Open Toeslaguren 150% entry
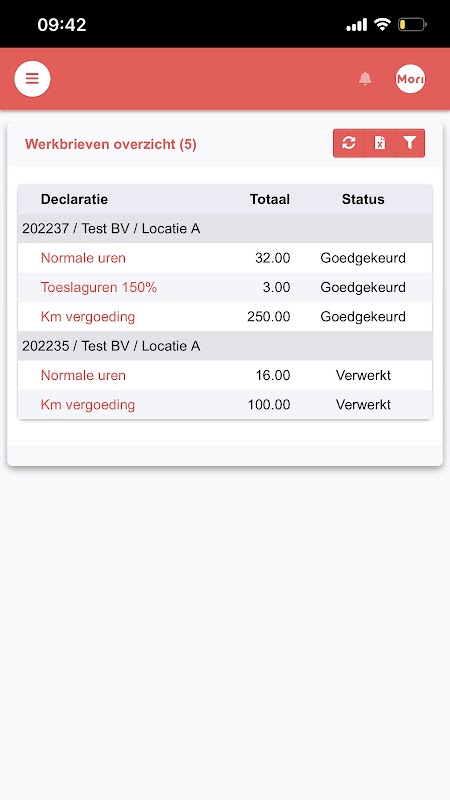The width and height of the screenshot is (450, 800). [x=99, y=287]
